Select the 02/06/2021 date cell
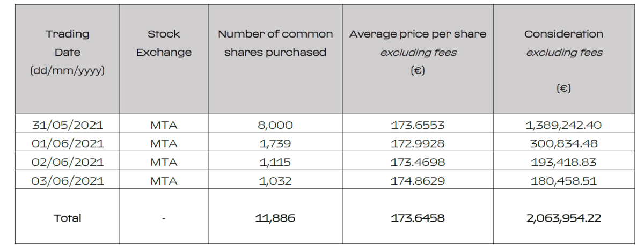 pos(68,162)
